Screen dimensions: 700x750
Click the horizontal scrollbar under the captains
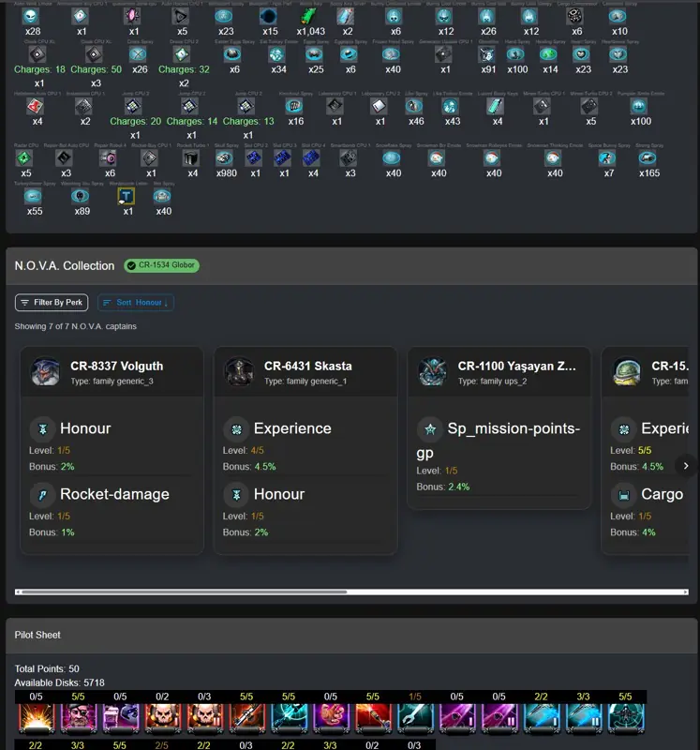coord(351,592)
